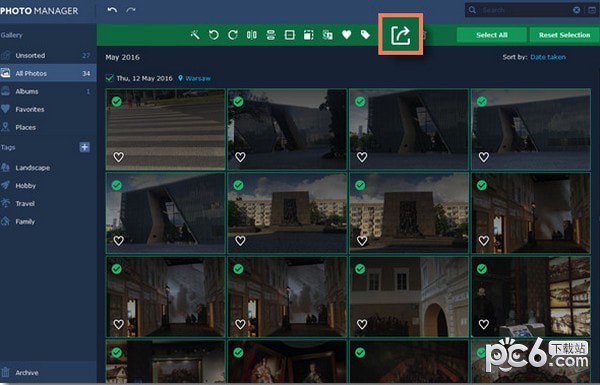Click the tag icon in toolbar

pyautogui.click(x=365, y=35)
